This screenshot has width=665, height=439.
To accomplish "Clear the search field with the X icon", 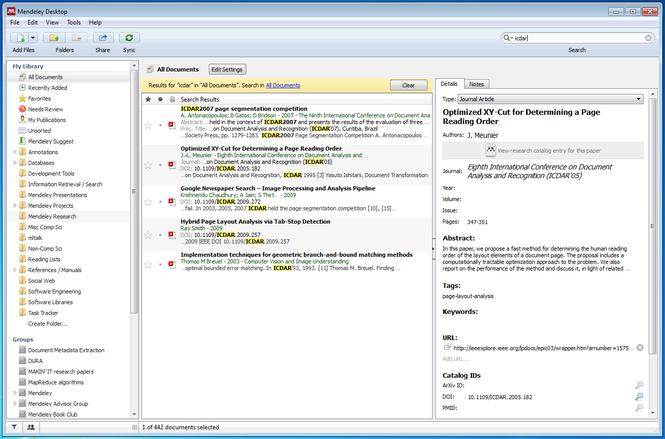I will click(x=648, y=38).
